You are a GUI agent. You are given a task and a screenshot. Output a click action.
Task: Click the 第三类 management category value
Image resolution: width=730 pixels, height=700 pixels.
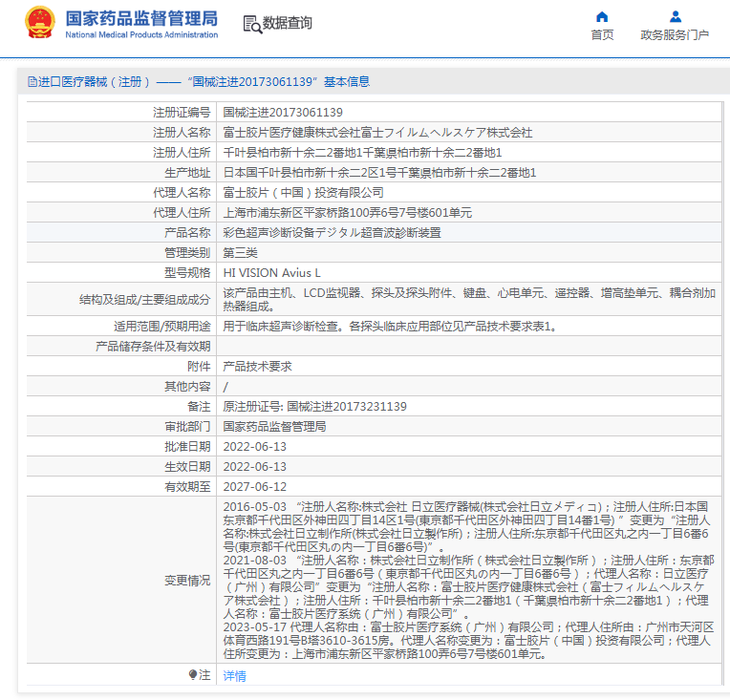pyautogui.click(x=241, y=253)
